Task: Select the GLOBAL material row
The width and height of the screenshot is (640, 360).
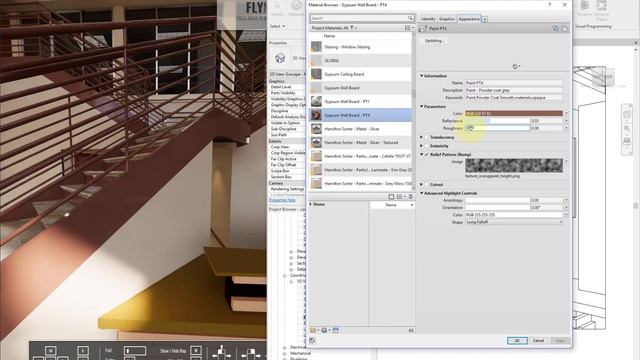Action: click(x=361, y=60)
